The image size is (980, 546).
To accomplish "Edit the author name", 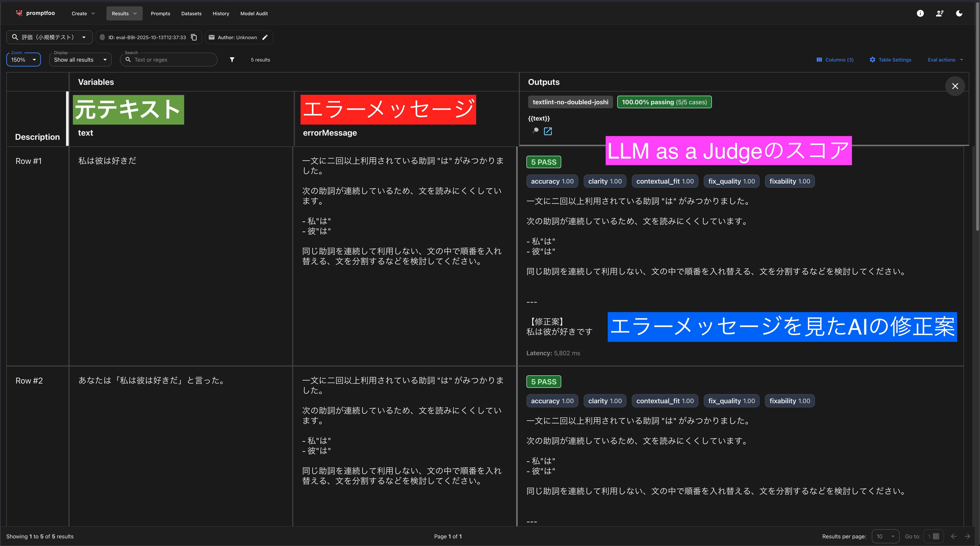I will (265, 37).
